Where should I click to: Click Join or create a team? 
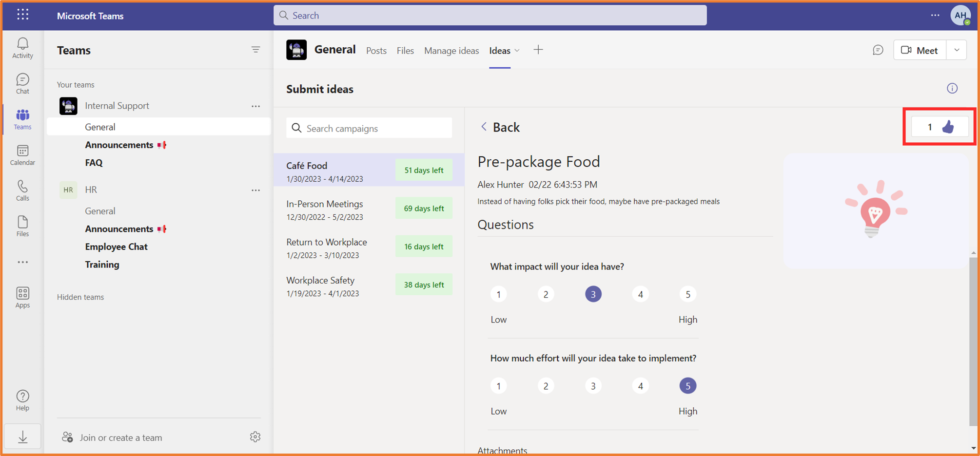120,437
